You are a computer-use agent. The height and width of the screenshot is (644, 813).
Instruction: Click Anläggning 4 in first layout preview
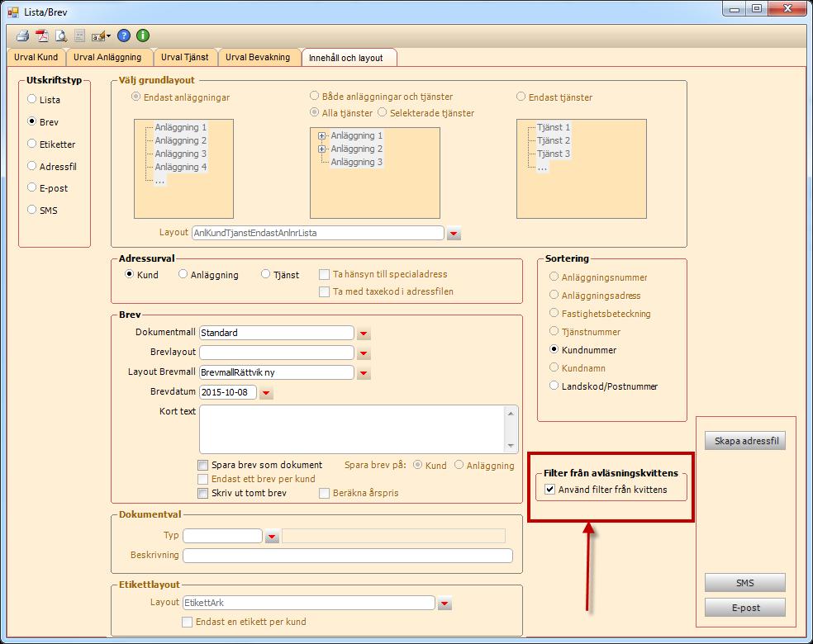(x=180, y=167)
